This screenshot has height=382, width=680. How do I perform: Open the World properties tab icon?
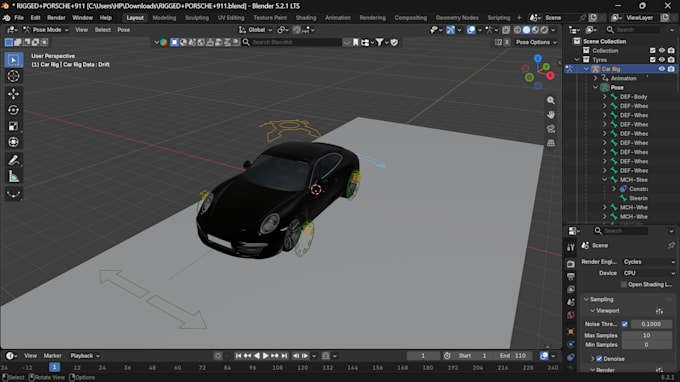coord(571,315)
